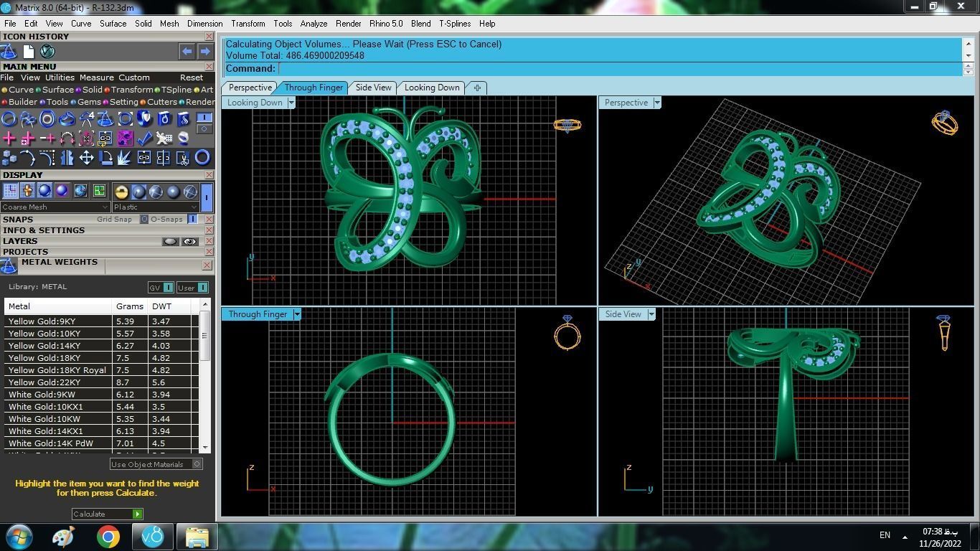This screenshot has width=980, height=551.
Task: Click the gold sphere material icon
Action: click(121, 192)
